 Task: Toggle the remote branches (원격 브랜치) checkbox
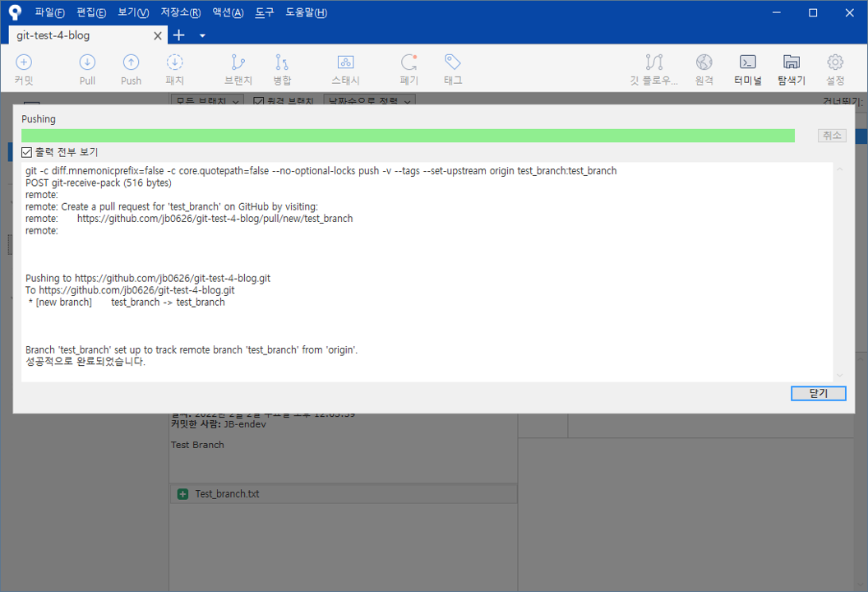coord(258,101)
